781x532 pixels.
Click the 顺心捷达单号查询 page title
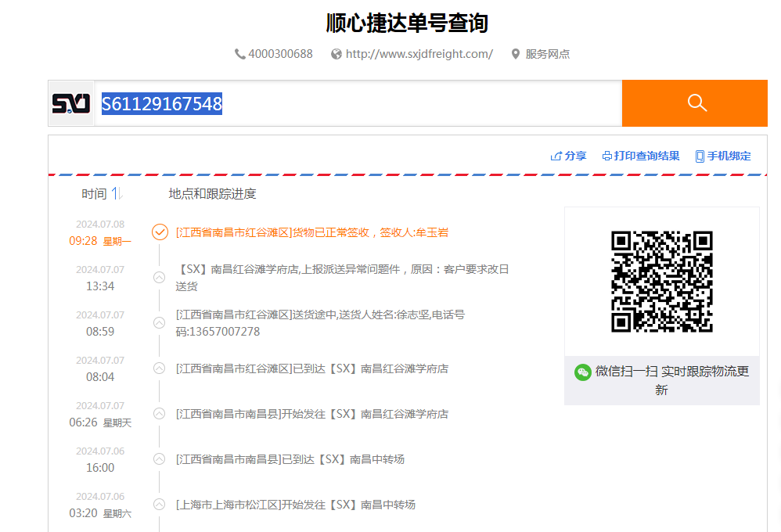click(x=407, y=23)
